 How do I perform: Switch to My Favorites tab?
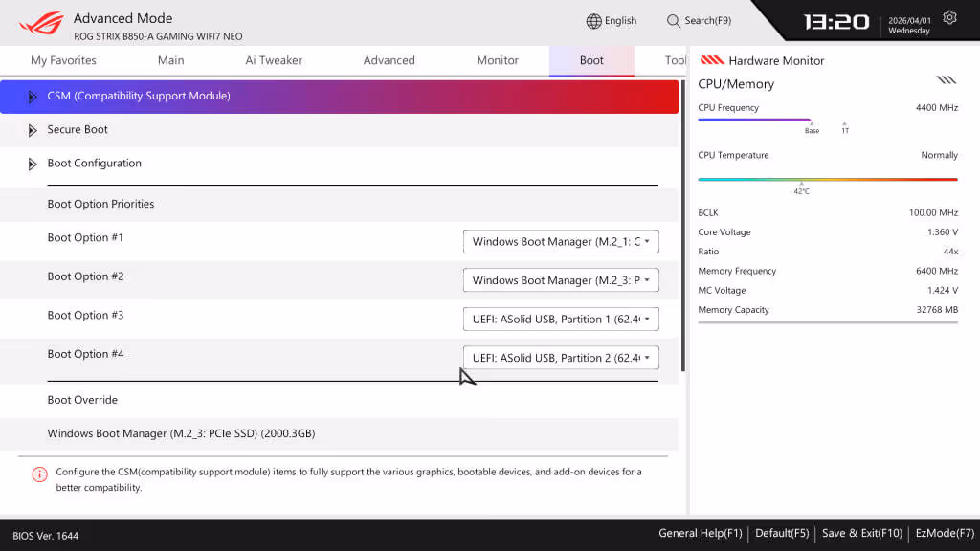tap(63, 60)
